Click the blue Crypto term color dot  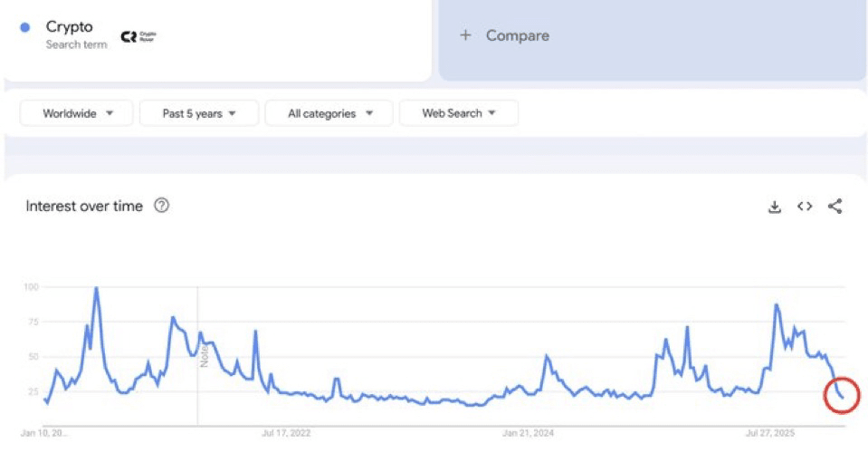tap(25, 27)
